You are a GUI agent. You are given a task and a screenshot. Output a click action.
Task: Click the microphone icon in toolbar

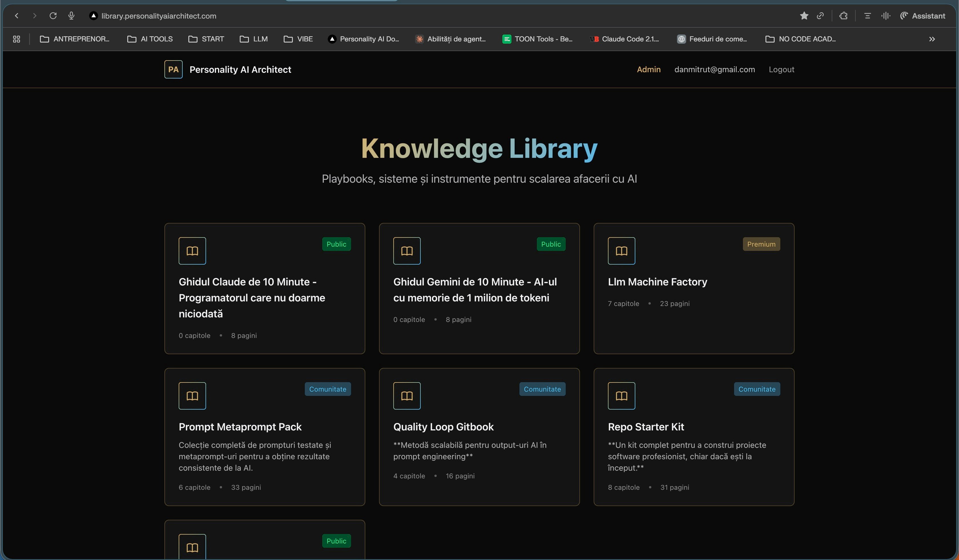click(71, 16)
